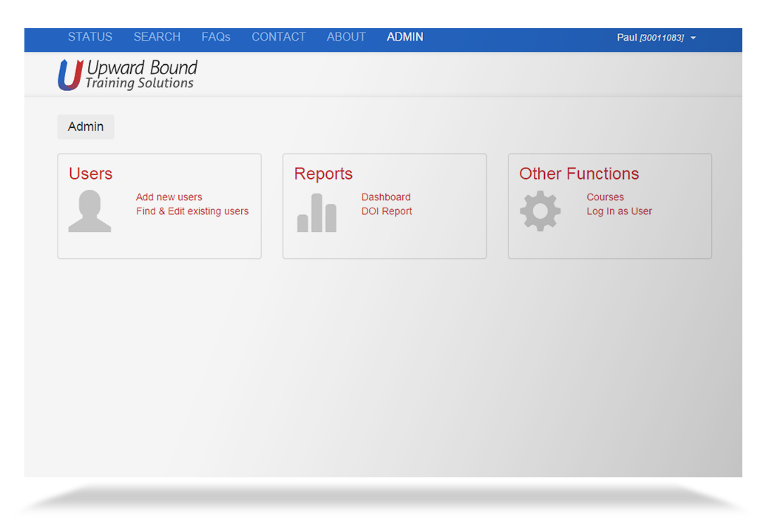The width and height of the screenshot is (766, 532).
Task: Open the FAQs page
Action: pyautogui.click(x=216, y=37)
